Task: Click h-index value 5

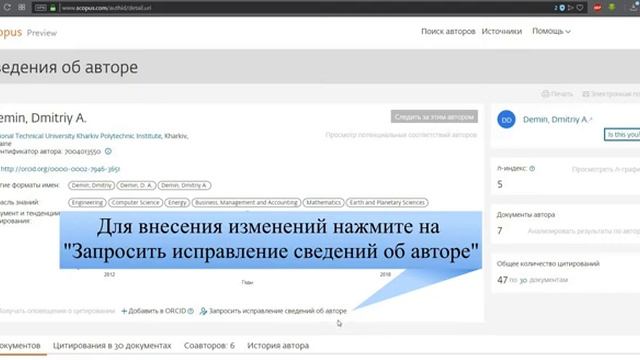Action: 500,184
